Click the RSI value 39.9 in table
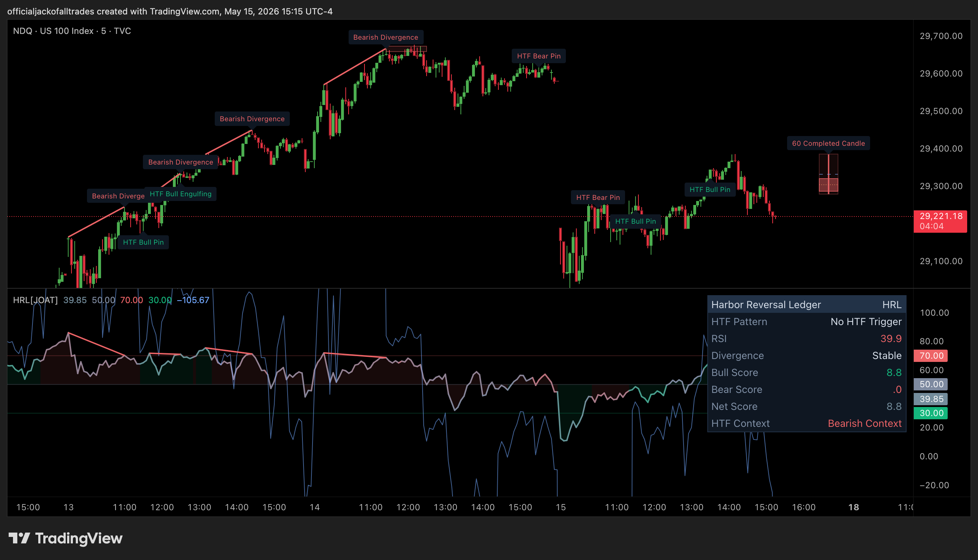This screenshot has width=978, height=560. [x=891, y=338]
